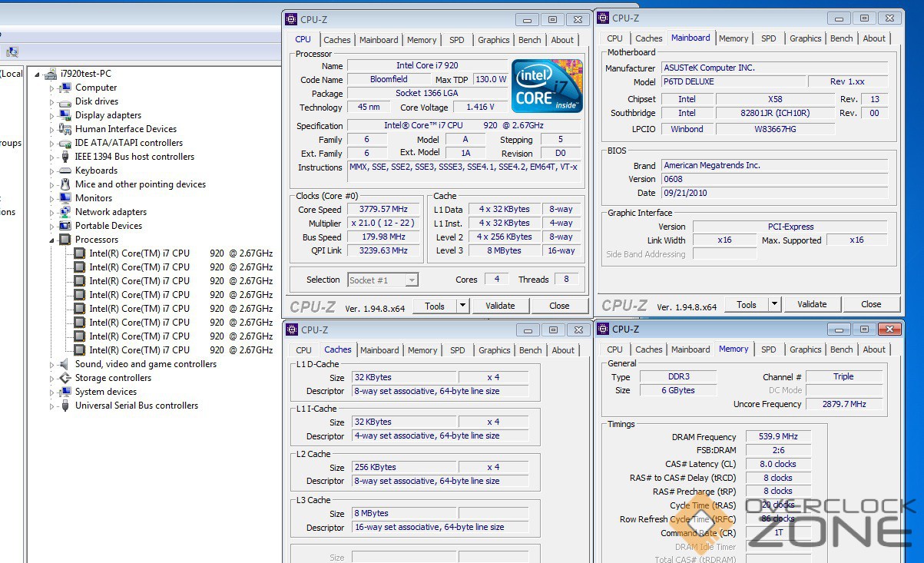Select the Graphics tab in Mainboard window
The height and width of the screenshot is (563, 924).
(x=805, y=38)
